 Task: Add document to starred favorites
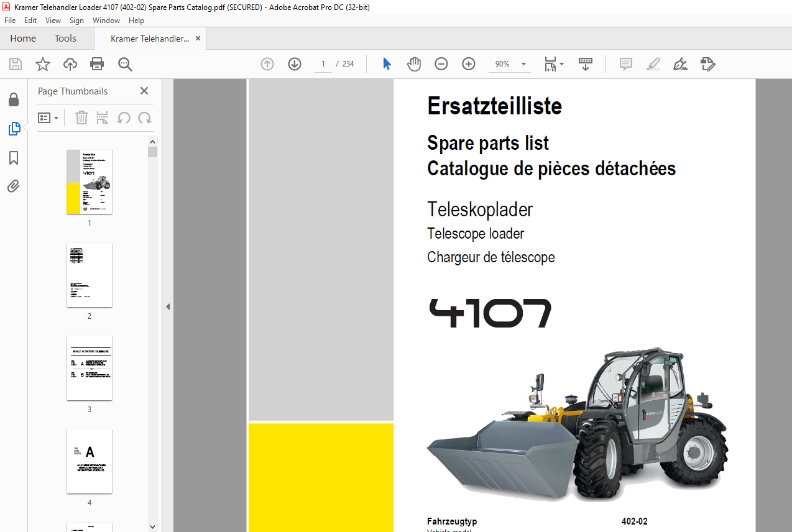[x=42, y=64]
